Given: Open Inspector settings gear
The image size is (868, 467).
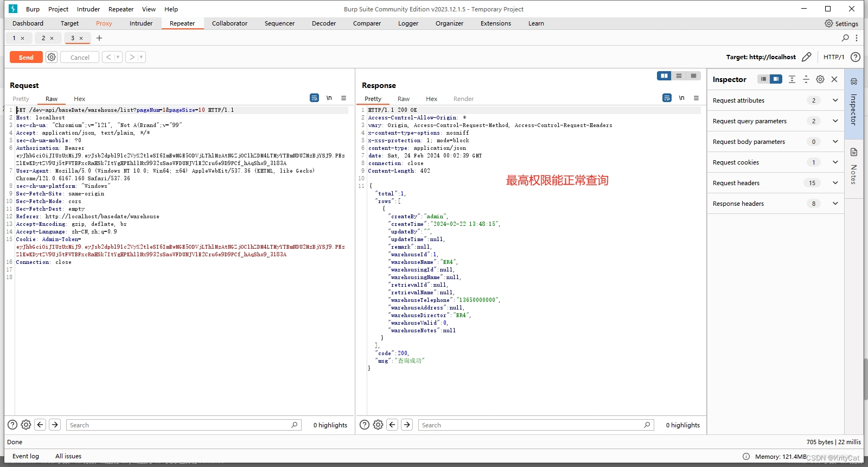Looking at the screenshot, I should [820, 79].
